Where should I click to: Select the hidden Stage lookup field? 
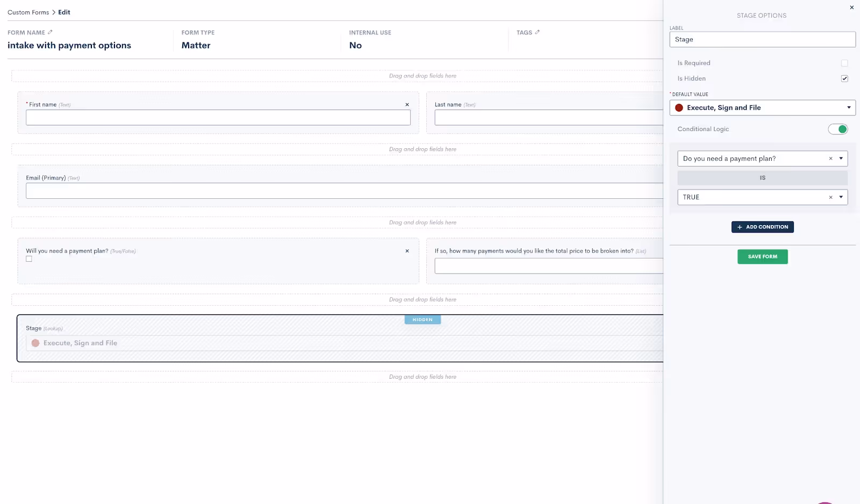340,339
